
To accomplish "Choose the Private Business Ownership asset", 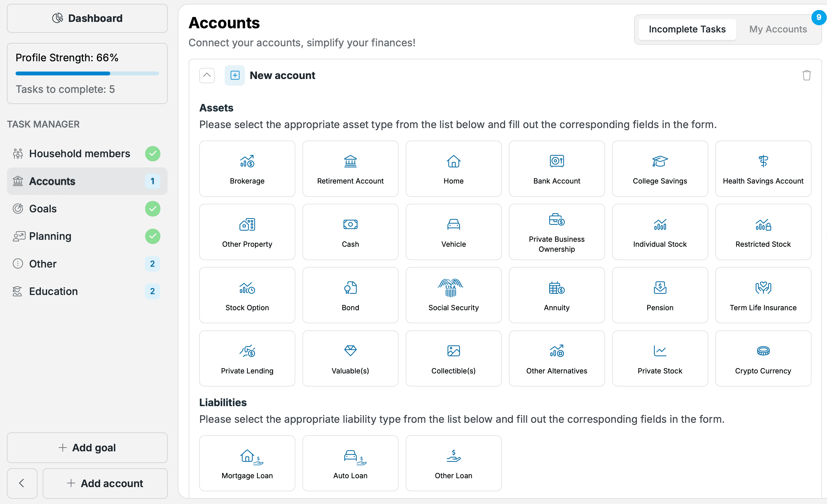I will tap(556, 232).
